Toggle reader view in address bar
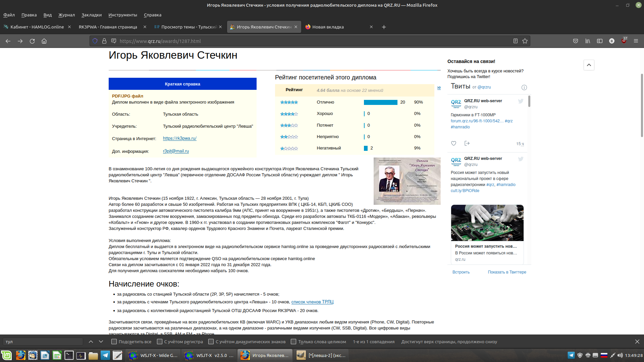 (516, 41)
